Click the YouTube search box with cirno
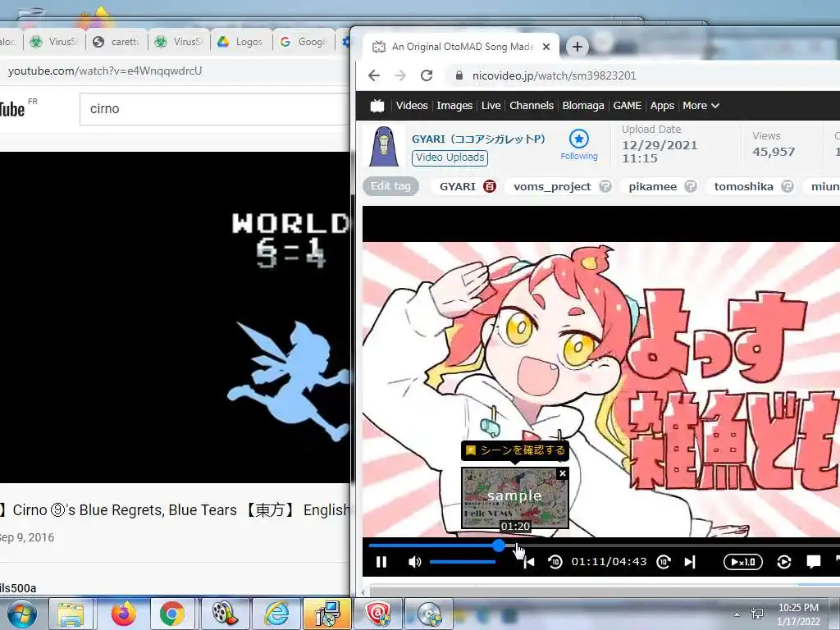 click(214, 109)
